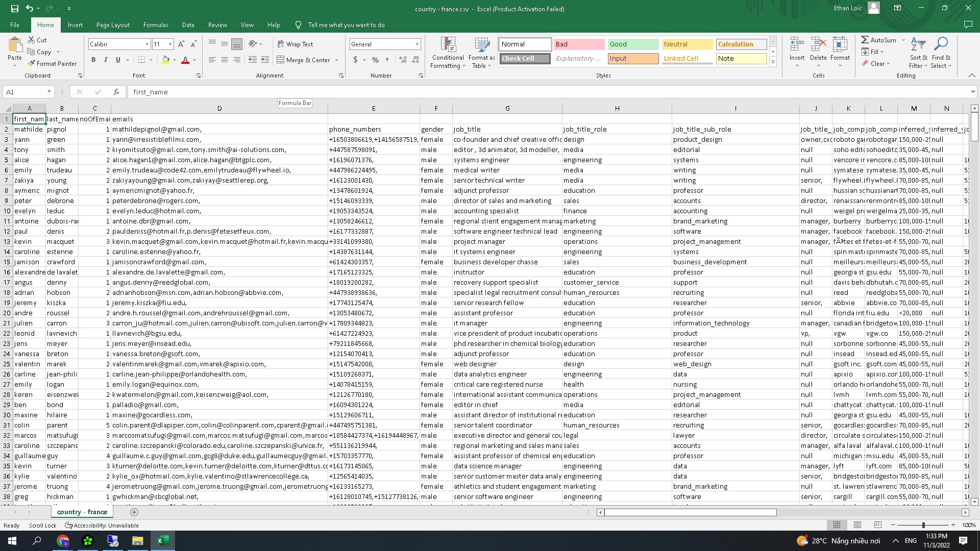Collapse the ribbon

[x=972, y=76]
